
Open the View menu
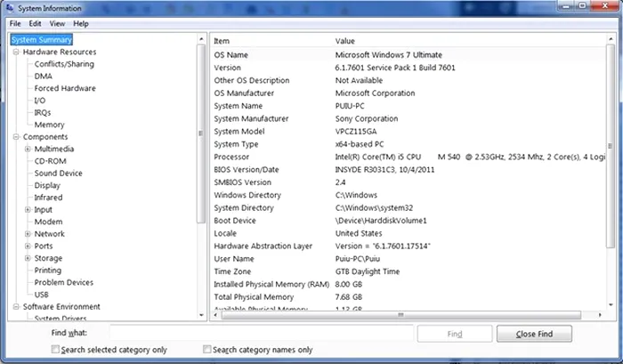pyautogui.click(x=57, y=23)
